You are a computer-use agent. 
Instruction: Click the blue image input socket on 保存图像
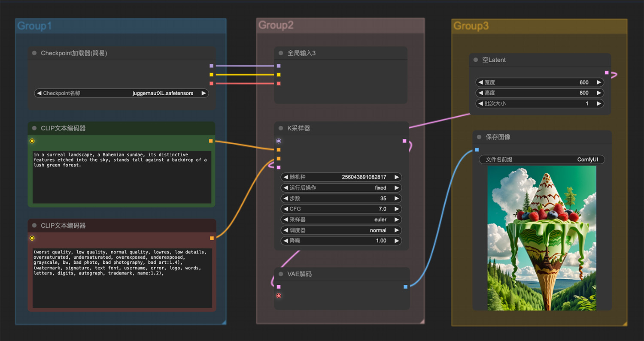click(x=477, y=150)
